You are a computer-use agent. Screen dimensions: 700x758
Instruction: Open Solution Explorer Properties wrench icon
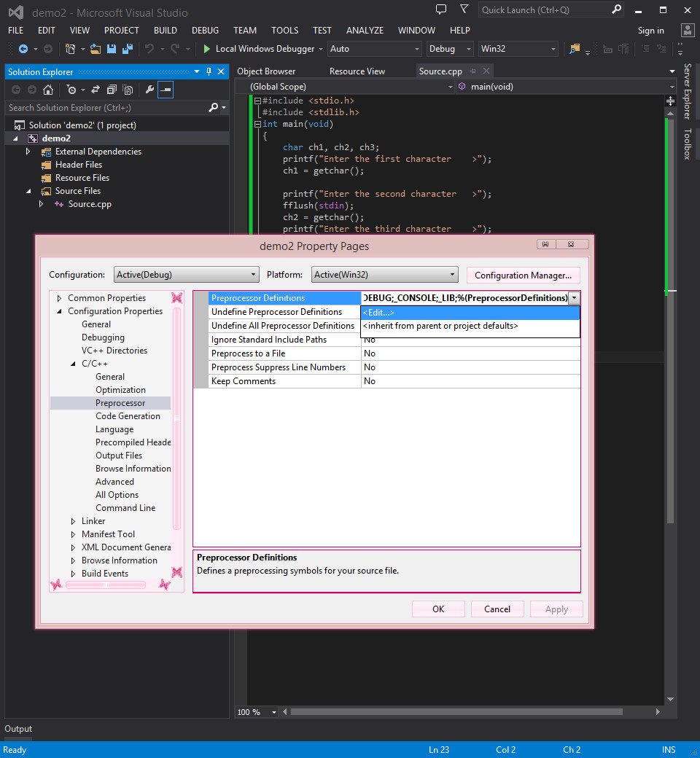tap(149, 89)
